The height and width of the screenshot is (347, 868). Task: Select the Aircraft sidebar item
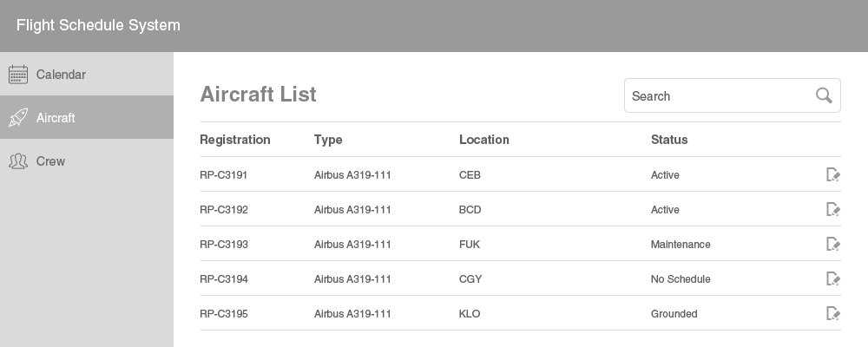86,117
